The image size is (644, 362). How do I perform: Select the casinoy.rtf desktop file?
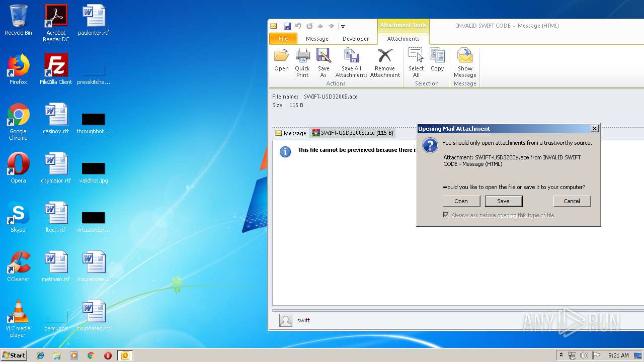(x=56, y=119)
